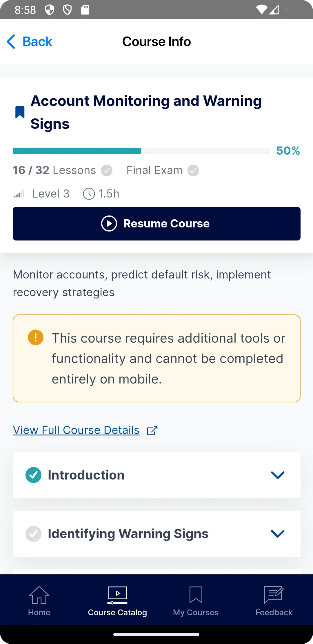313x644 pixels.
Task: Toggle the Final Exam checkmark circle
Action: [193, 171]
